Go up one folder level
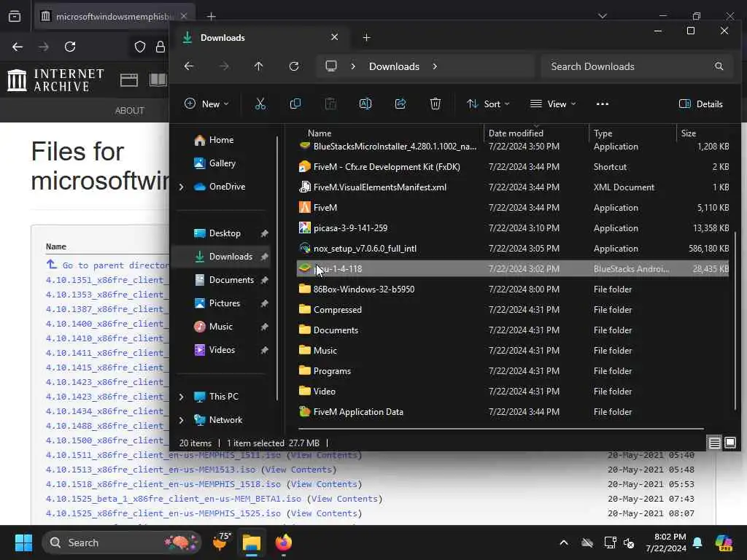Image resolution: width=747 pixels, height=560 pixels. click(259, 66)
